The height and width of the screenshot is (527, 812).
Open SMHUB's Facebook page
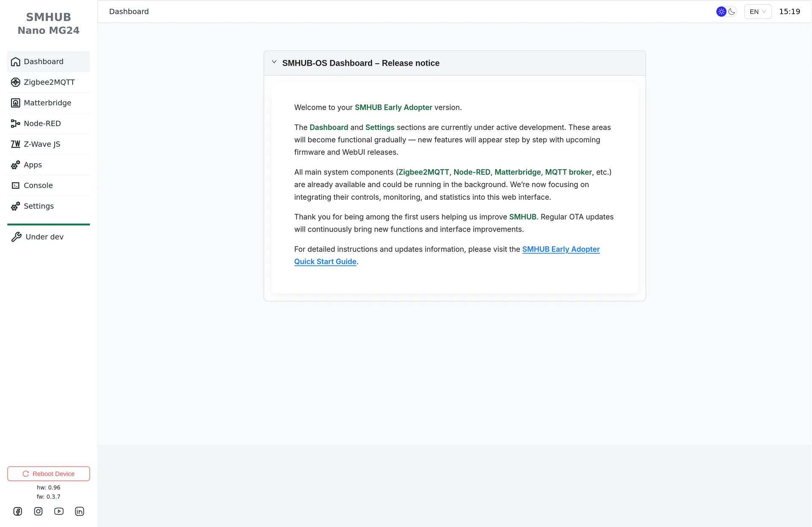pyautogui.click(x=18, y=511)
